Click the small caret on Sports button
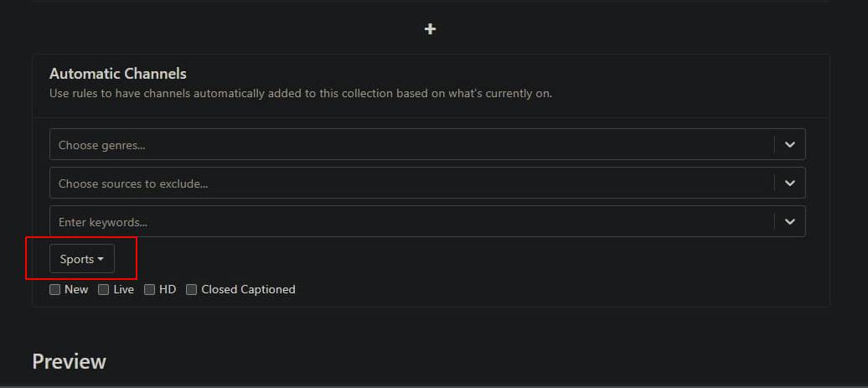This screenshot has height=388, width=868. click(101, 260)
